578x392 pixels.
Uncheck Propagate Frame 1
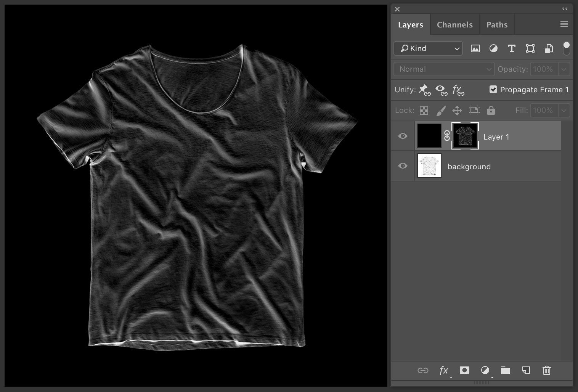[x=493, y=89]
